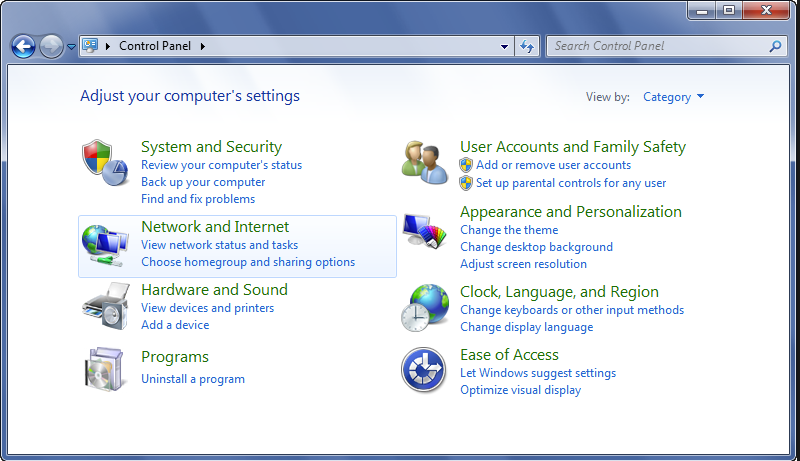Click the User Accounts people icon

tap(425, 162)
